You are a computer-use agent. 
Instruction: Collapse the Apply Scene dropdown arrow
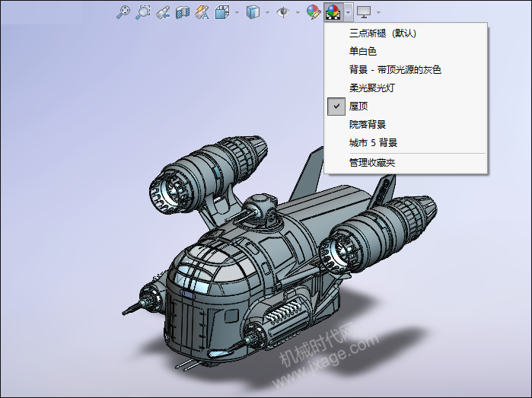click(x=349, y=12)
